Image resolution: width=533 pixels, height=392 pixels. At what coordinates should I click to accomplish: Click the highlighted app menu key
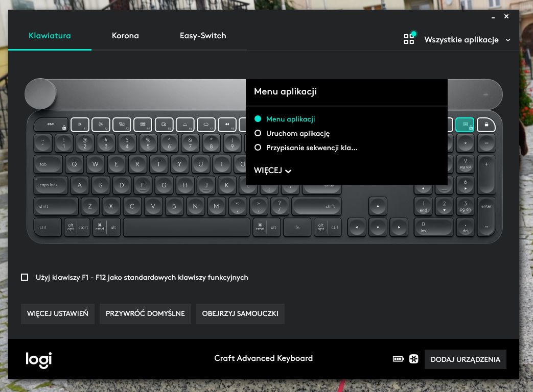(465, 125)
